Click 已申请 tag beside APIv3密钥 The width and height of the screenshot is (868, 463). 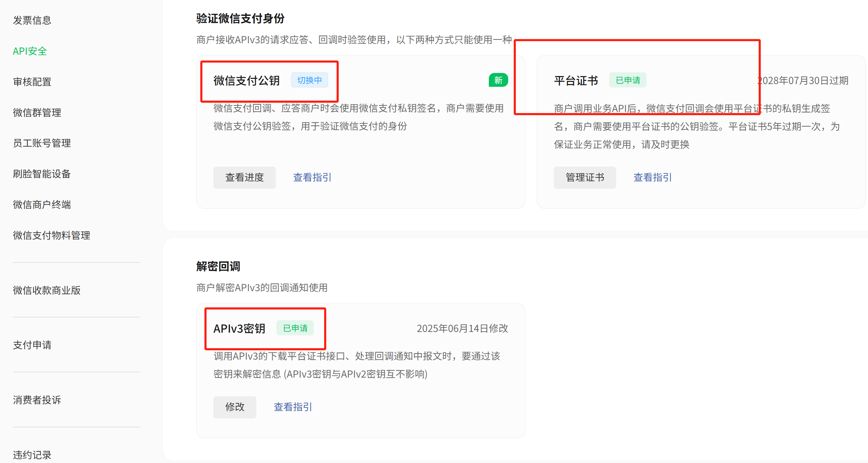295,328
